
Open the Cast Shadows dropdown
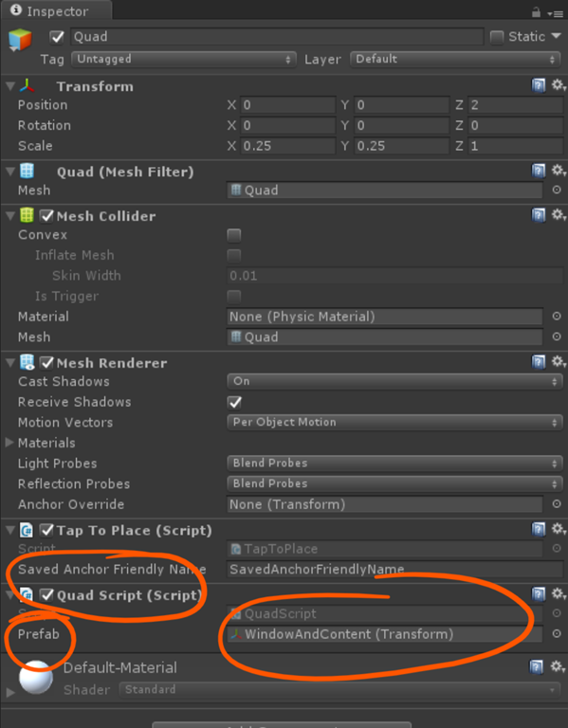394,382
